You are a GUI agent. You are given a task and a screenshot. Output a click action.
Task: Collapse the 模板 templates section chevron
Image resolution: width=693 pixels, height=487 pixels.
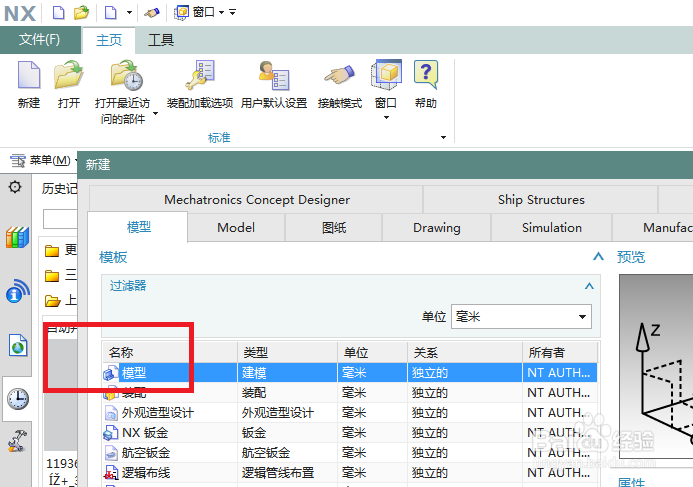point(598,256)
